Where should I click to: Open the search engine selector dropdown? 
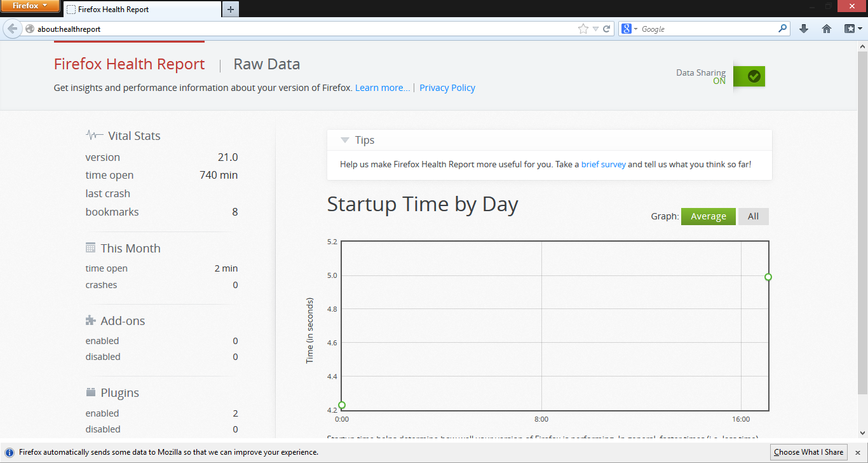tap(629, 29)
